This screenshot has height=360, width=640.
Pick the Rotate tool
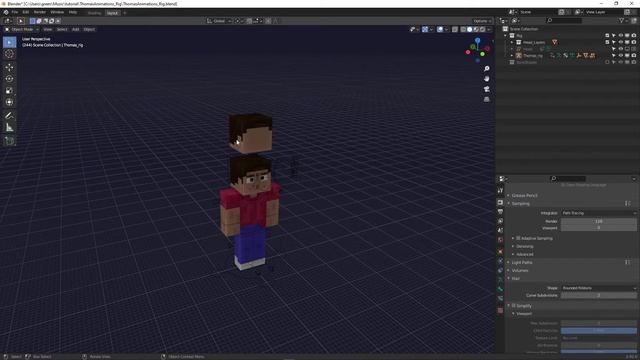9,79
